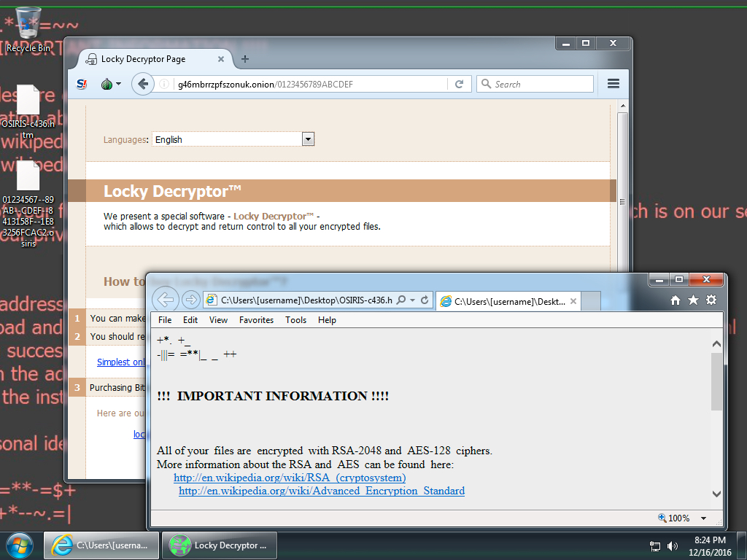Click the Tor Browser Search box
This screenshot has width=747, height=560.
535,85
